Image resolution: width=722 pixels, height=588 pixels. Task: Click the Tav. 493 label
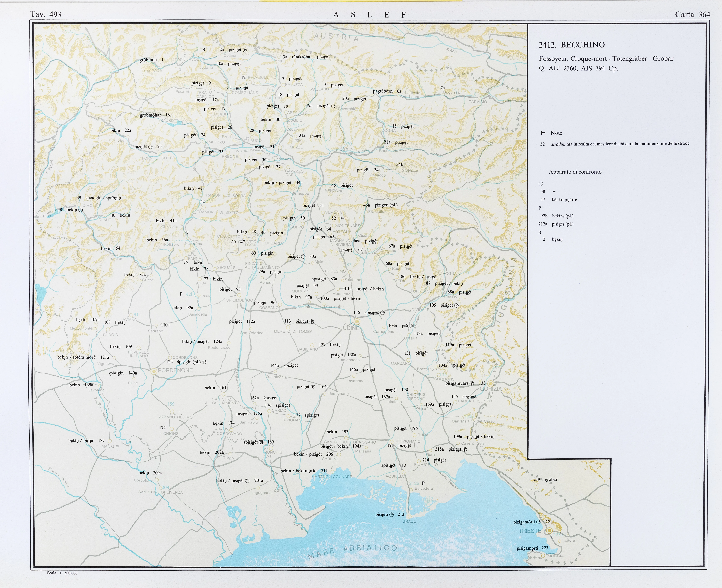point(46,14)
